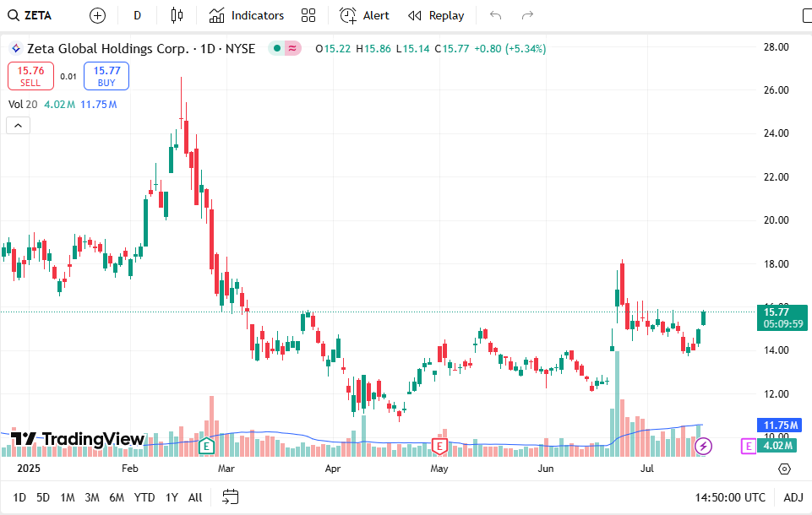Click the Feb label on time axis
Screen dimensions: 812x515
(130, 469)
